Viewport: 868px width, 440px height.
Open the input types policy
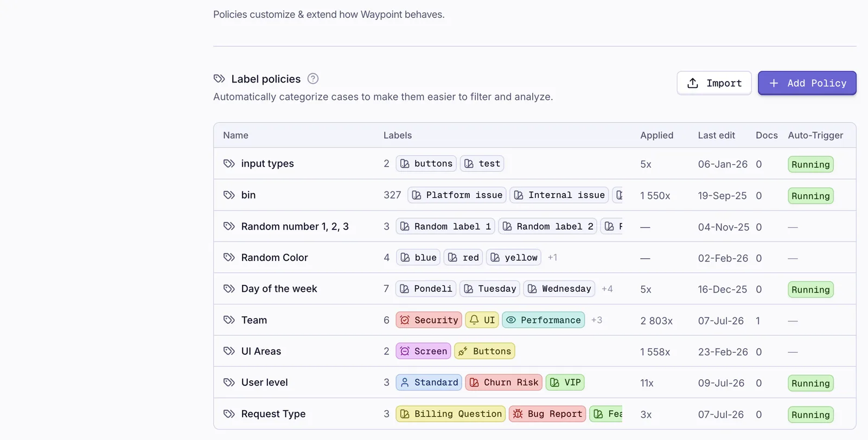267,163
